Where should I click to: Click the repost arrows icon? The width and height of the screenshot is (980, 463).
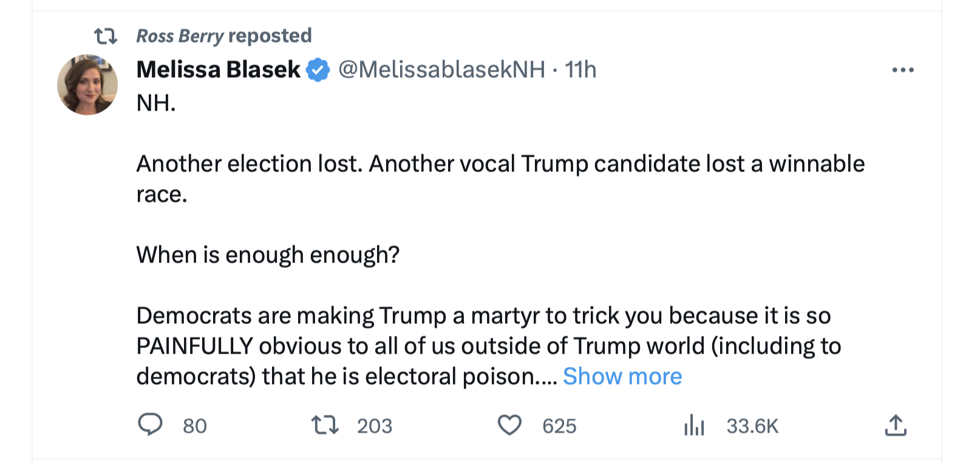325,425
